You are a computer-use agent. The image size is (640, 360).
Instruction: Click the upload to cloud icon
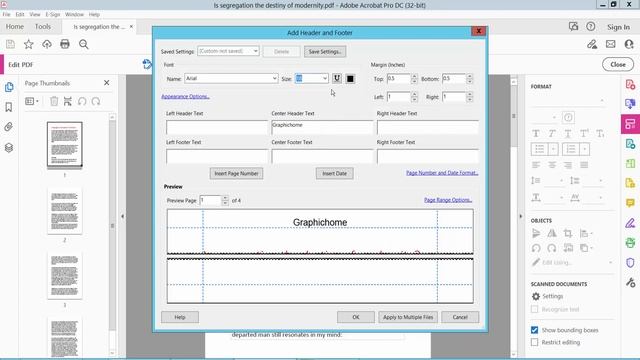[x=47, y=44]
